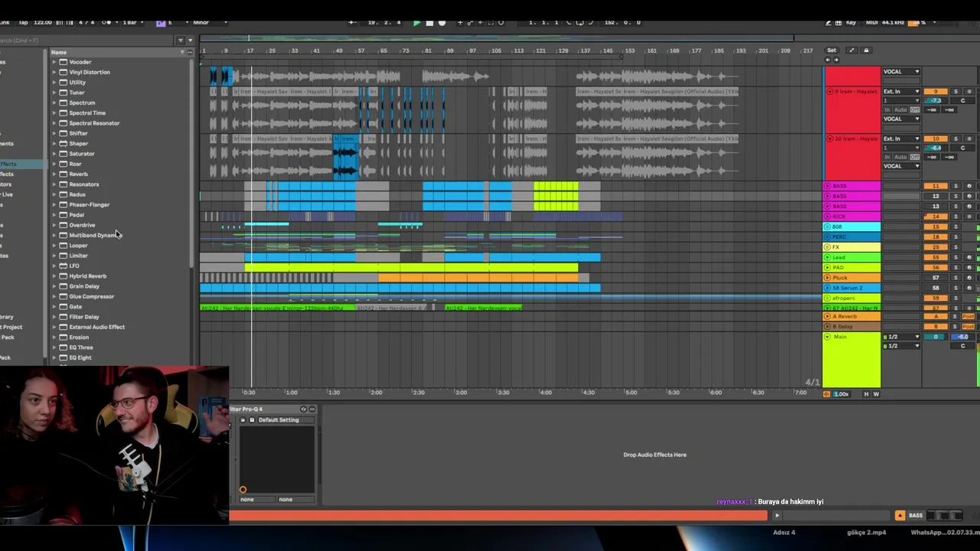
Task: Click the A Reverb track fold icon
Action: [827, 316]
